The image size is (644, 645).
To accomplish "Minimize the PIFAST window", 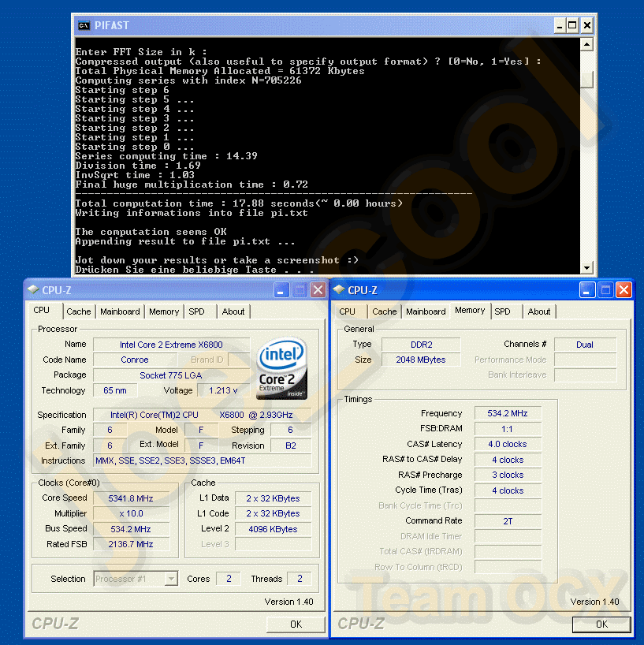I will (x=559, y=25).
